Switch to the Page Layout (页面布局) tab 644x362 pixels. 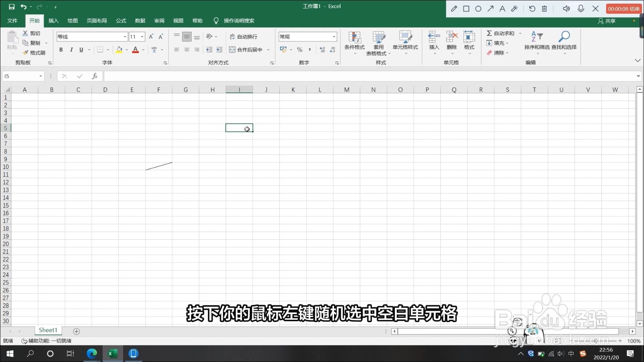(97, 21)
